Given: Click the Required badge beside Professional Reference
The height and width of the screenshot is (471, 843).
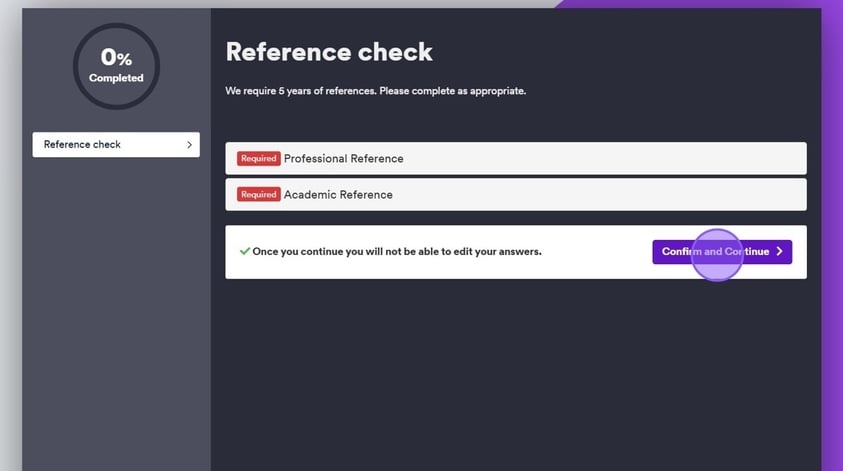Looking at the screenshot, I should point(258,159).
